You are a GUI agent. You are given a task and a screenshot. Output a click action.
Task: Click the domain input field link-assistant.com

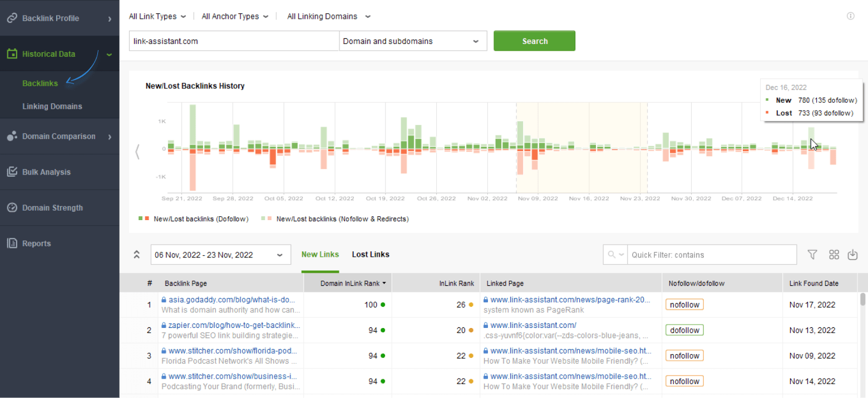(x=234, y=41)
